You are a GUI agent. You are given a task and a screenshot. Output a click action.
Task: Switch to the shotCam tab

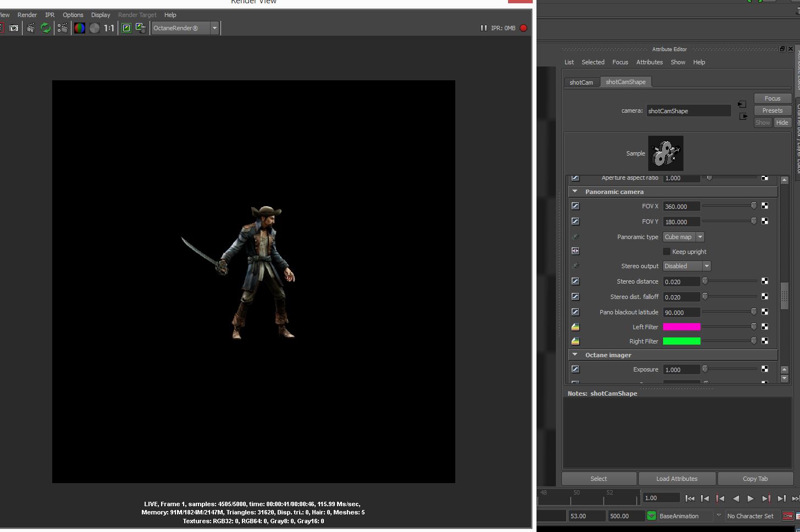pyautogui.click(x=581, y=82)
